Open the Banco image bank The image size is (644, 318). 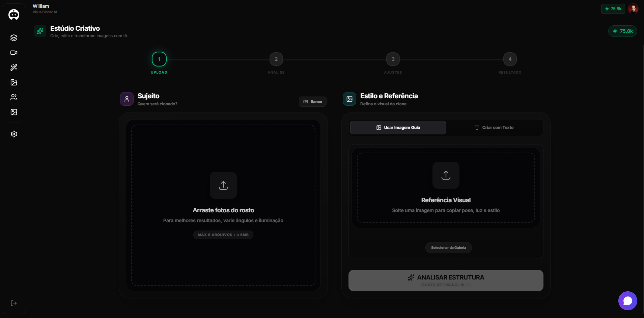point(312,101)
